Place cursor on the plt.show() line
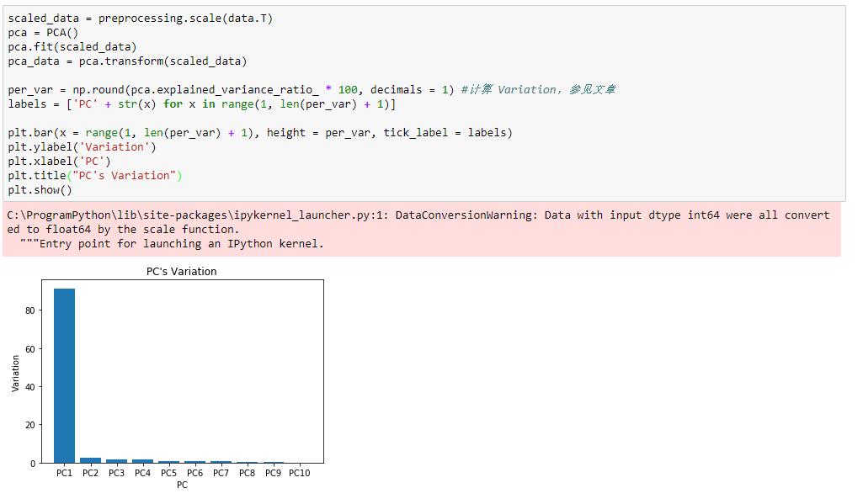 click(x=40, y=189)
